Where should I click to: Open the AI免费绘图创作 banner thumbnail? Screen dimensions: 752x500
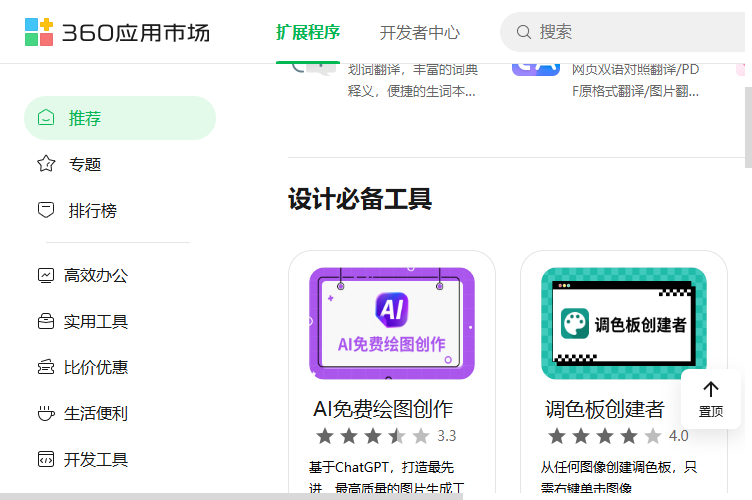pyautogui.click(x=392, y=324)
